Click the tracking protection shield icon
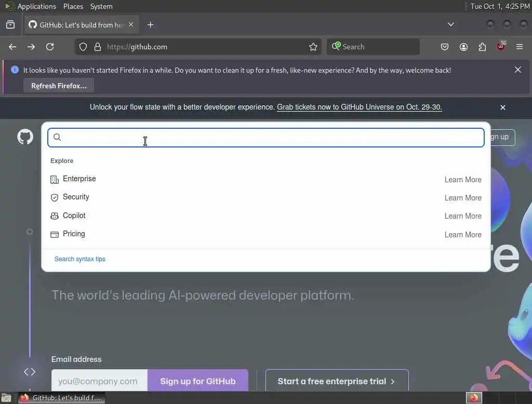532x404 pixels. point(83,47)
